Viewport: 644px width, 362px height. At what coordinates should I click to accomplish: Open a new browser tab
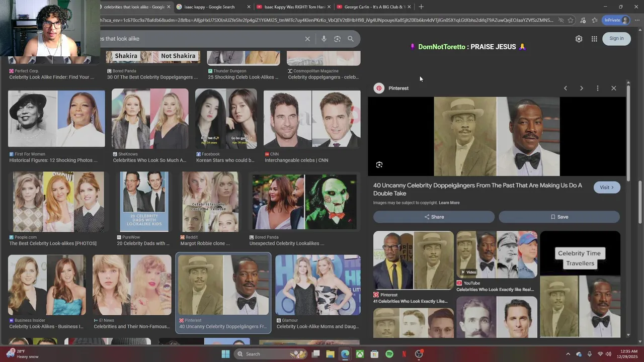(421, 7)
